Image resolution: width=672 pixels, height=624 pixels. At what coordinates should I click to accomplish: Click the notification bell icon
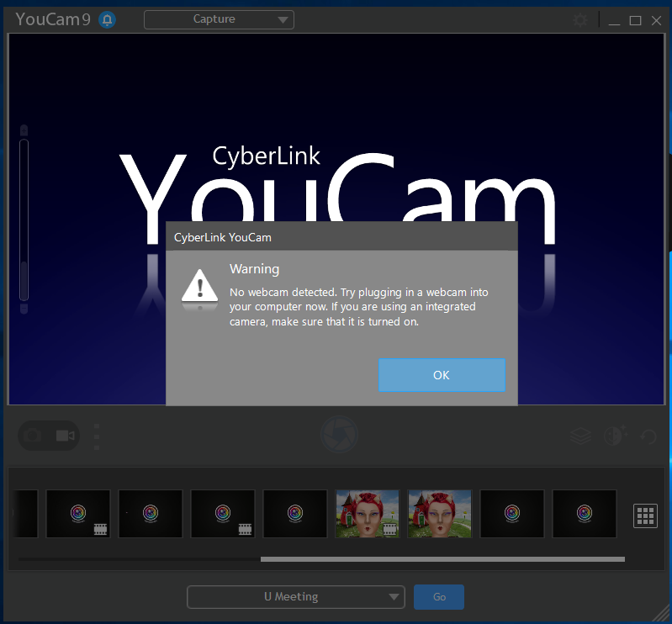pyautogui.click(x=107, y=19)
